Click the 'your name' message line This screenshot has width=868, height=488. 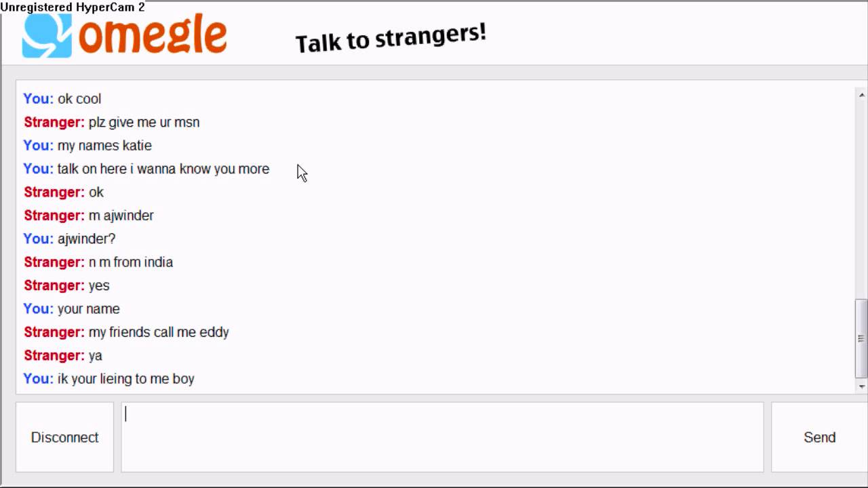pyautogui.click(x=88, y=309)
